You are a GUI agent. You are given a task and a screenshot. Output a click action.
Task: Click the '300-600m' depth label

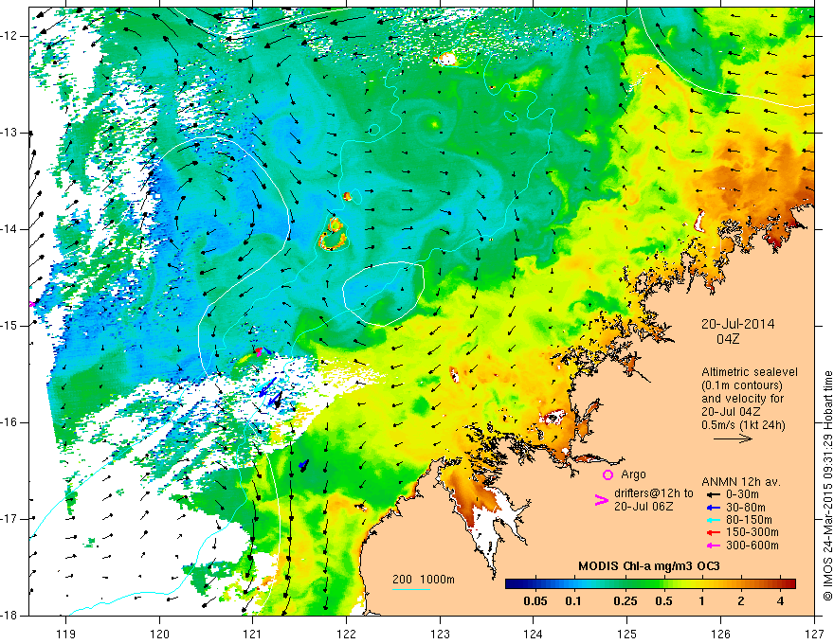click(x=752, y=546)
